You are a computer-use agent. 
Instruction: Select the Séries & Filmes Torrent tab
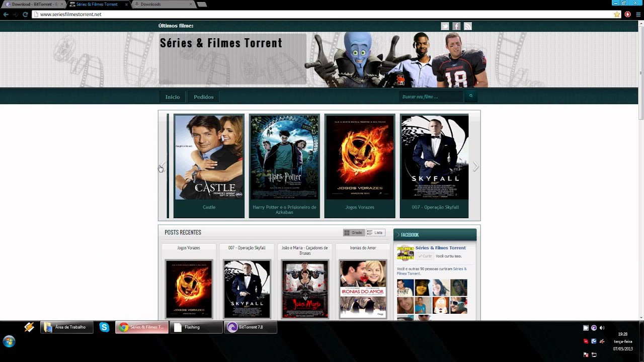99,4
